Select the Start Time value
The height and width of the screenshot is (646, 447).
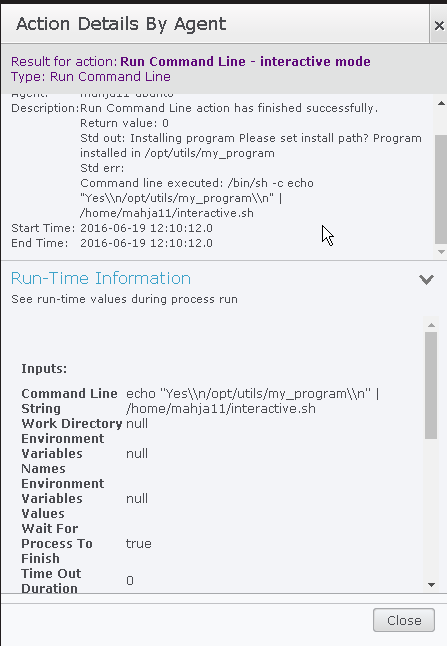pos(146,228)
